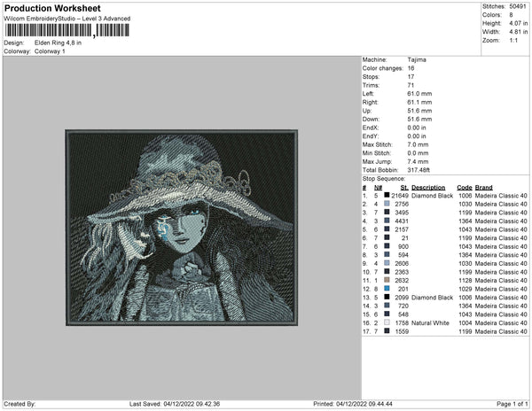Click the Machine value 'Tajima'
This screenshot has height=411, width=532.
click(417, 59)
